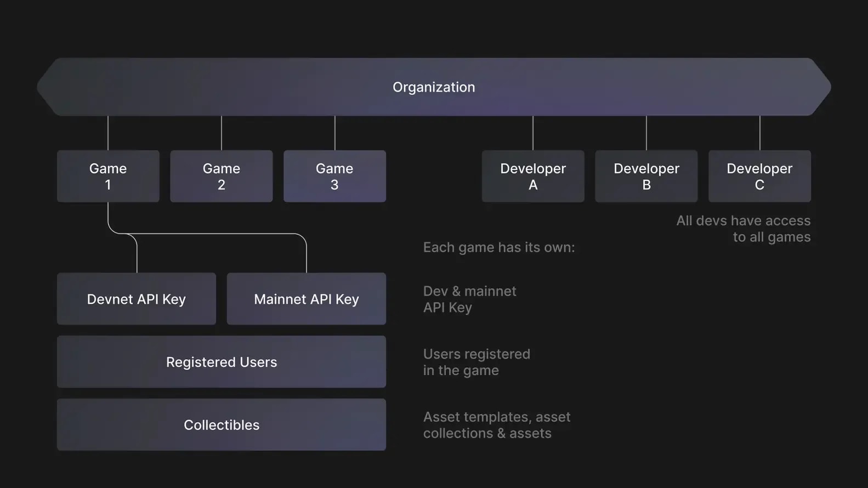Select the Collectibles block
Viewport: 868px width, 488px height.
(x=222, y=425)
